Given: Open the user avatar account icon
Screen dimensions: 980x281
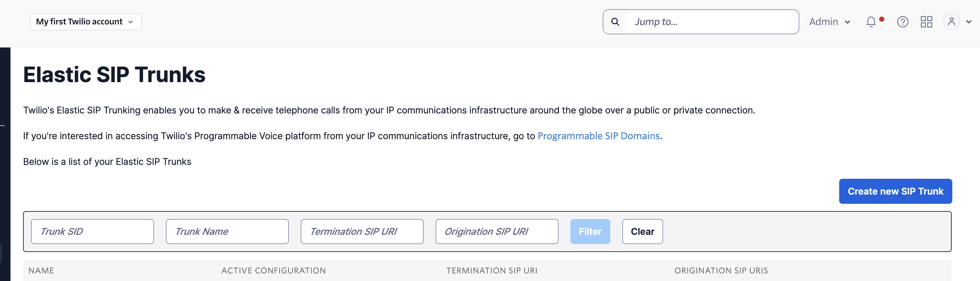Looking at the screenshot, I should (x=952, y=22).
